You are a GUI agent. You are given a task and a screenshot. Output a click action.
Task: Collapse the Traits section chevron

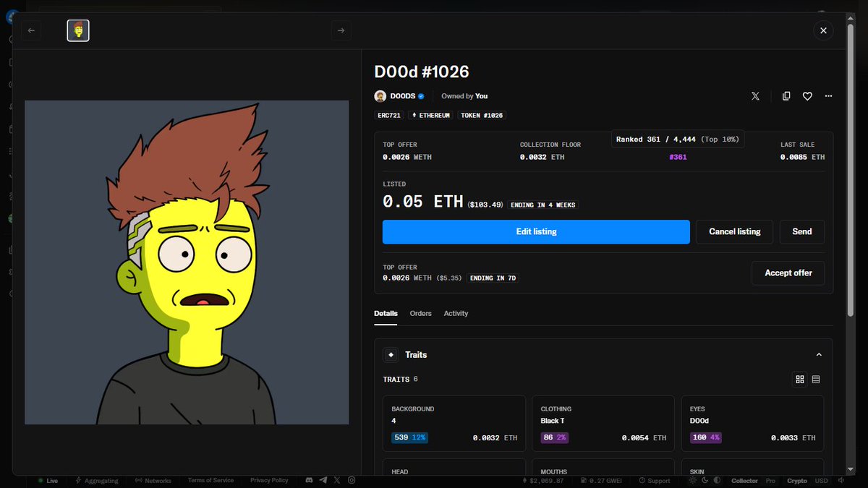pyautogui.click(x=819, y=355)
